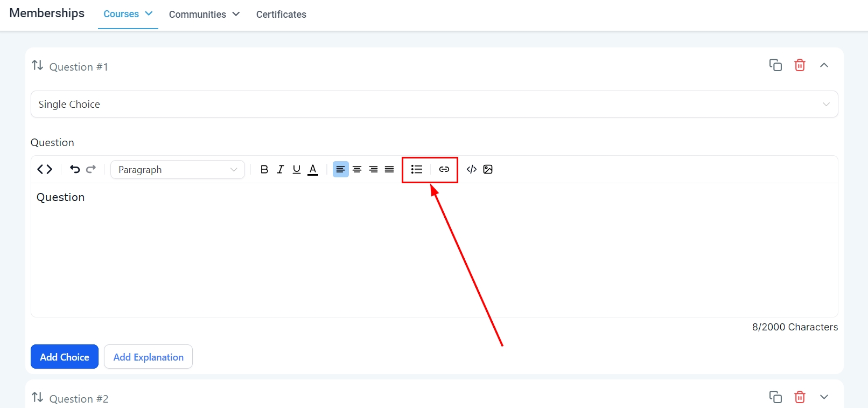The width and height of the screenshot is (868, 408).
Task: Click the Add Choice button
Action: click(65, 357)
